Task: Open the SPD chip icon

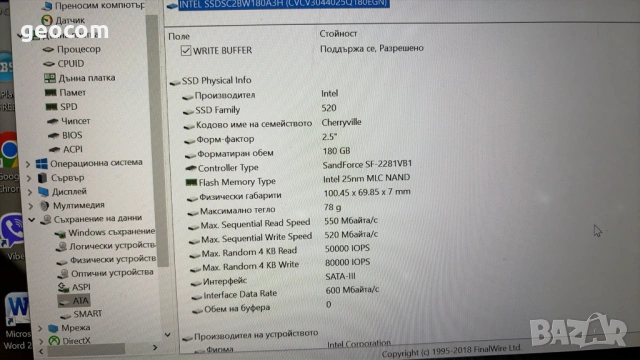Action: [x=51, y=107]
